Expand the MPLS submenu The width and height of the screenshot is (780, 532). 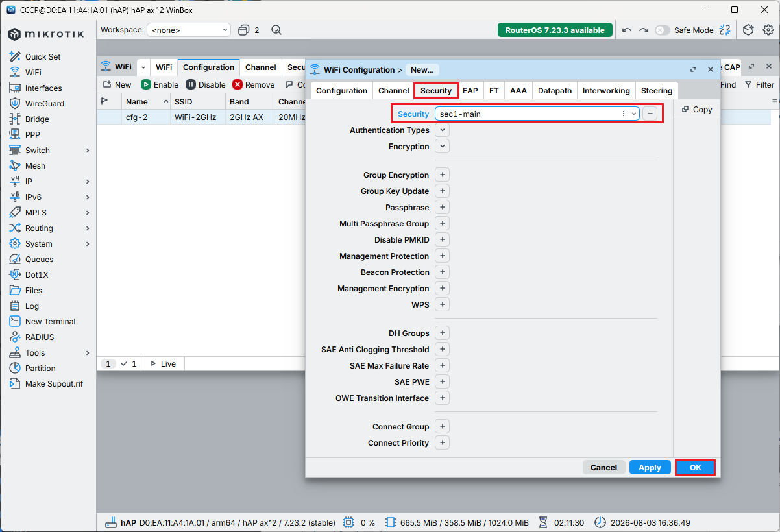tap(88, 212)
